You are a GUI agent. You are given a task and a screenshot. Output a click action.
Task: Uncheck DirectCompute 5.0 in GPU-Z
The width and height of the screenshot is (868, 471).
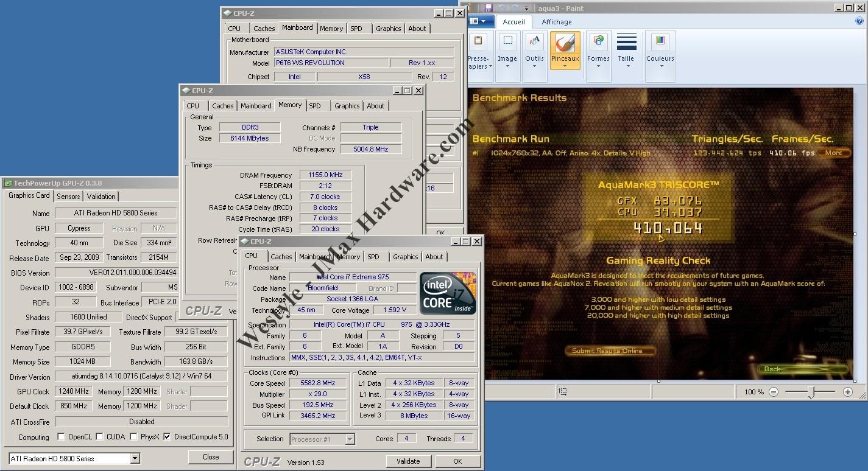167,437
